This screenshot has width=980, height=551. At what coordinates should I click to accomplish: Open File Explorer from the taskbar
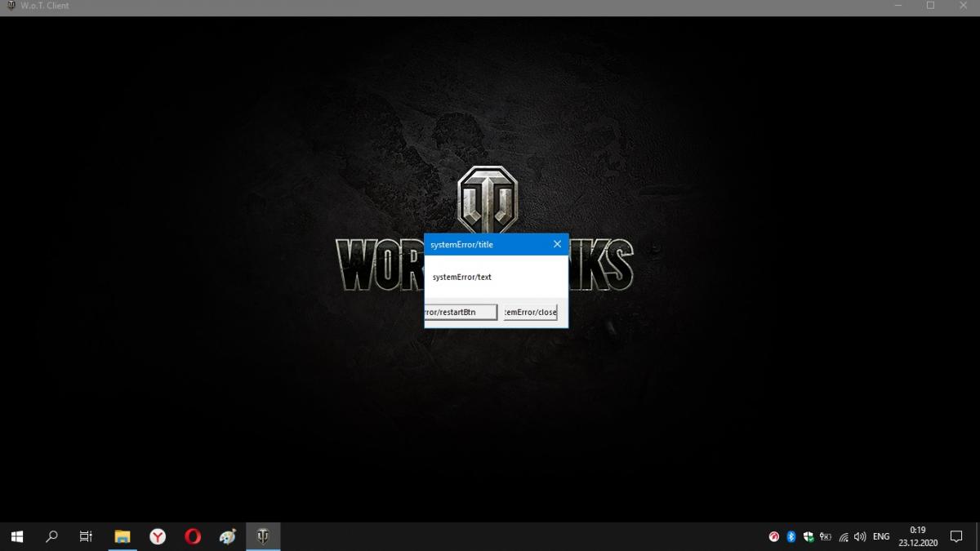pyautogui.click(x=122, y=536)
